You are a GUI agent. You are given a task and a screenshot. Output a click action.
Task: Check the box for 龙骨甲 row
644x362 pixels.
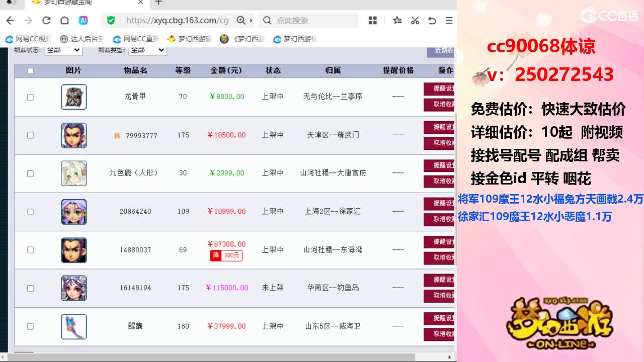[x=30, y=97]
